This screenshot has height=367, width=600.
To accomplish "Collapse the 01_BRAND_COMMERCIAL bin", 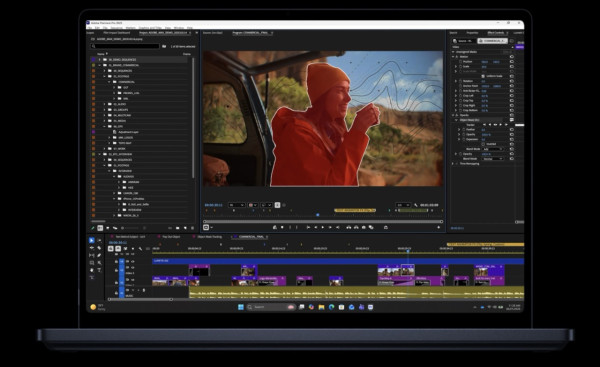I will pyautogui.click(x=99, y=65).
